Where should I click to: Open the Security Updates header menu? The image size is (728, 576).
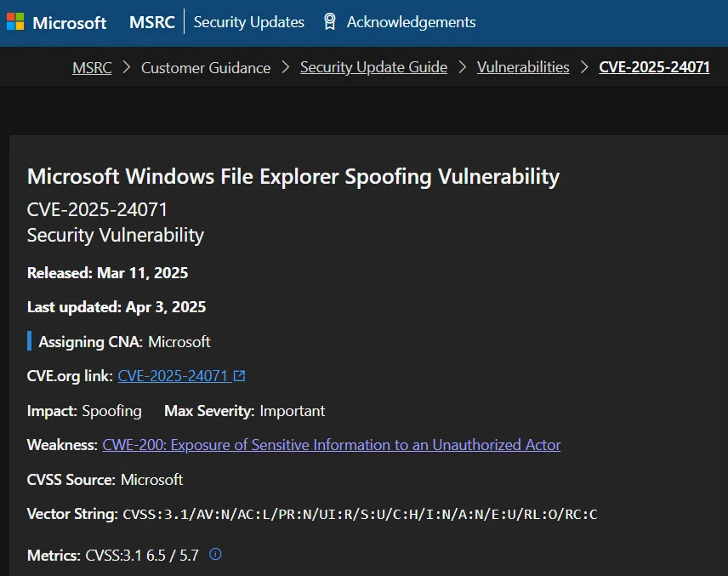click(x=248, y=22)
